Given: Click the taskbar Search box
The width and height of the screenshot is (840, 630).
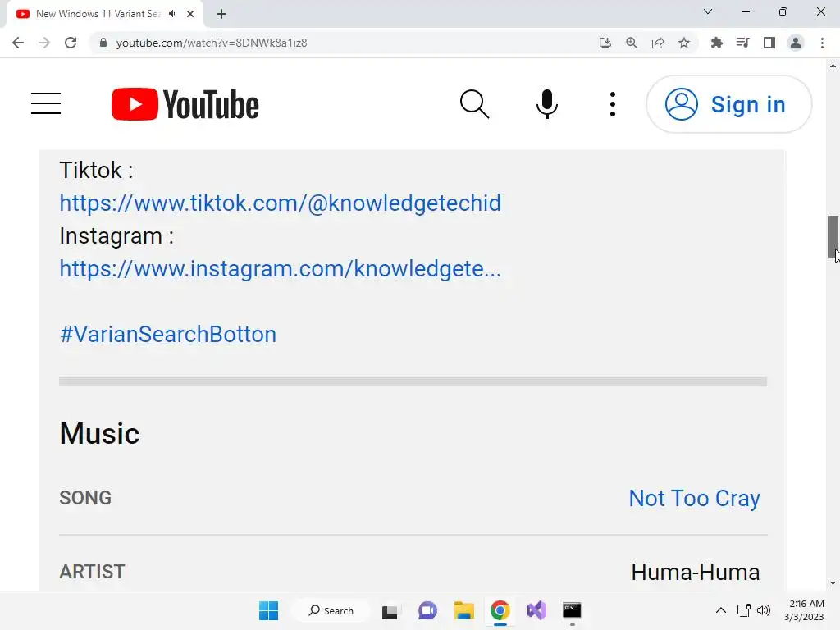Looking at the screenshot, I should coord(331,610).
